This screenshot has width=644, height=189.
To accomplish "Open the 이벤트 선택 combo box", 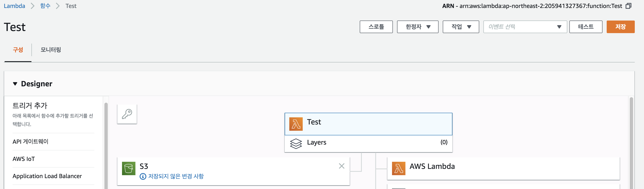I will point(525,27).
